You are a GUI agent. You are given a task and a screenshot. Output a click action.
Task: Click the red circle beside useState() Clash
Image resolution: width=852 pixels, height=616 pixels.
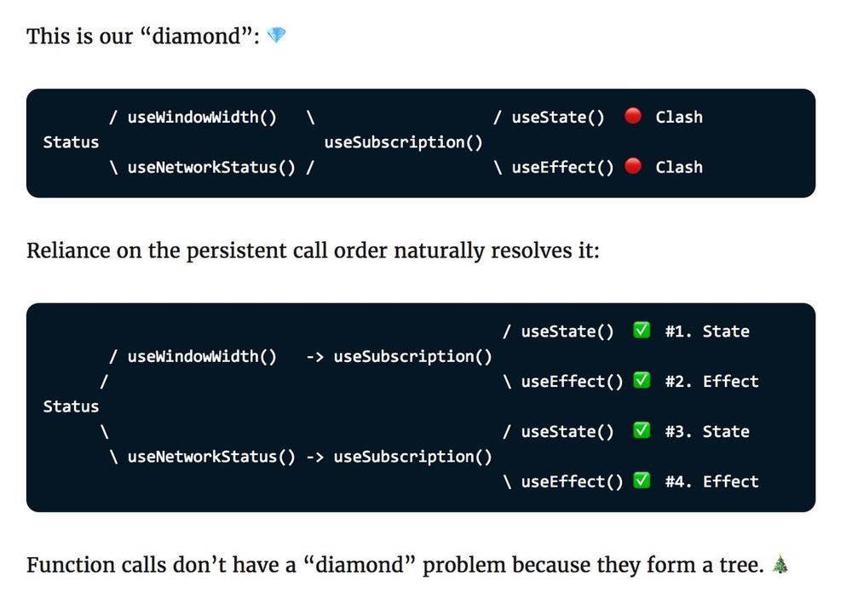click(632, 116)
